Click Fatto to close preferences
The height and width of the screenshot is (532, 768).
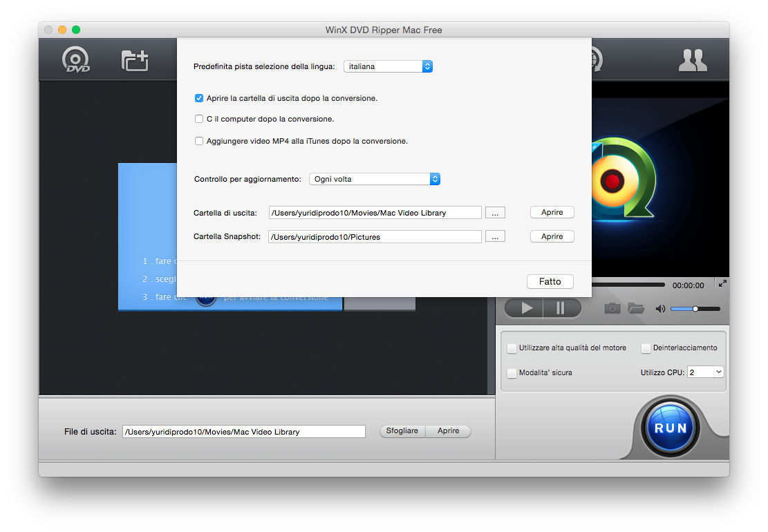(550, 281)
